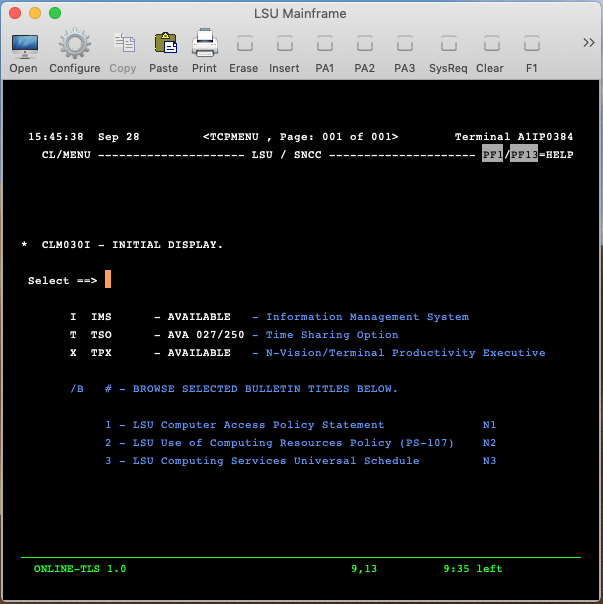Click 'N-Vision/Terminal Productivity Executive' text

[x=406, y=352]
